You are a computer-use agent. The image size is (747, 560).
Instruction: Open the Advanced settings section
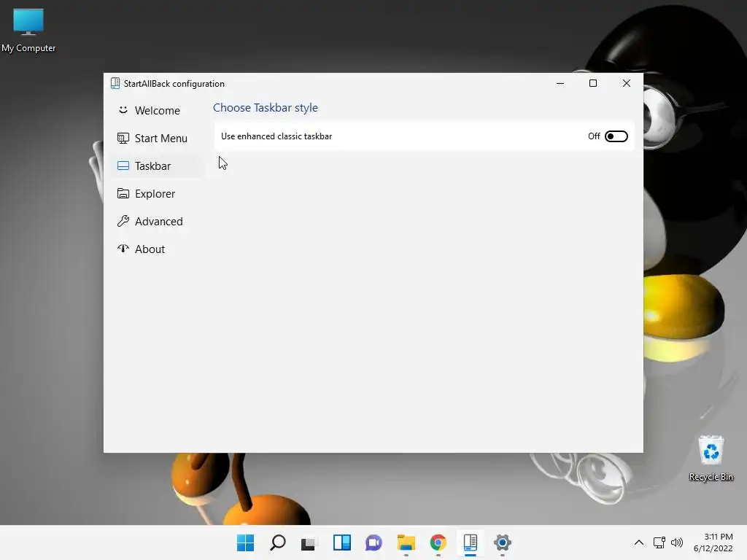pyautogui.click(x=158, y=222)
